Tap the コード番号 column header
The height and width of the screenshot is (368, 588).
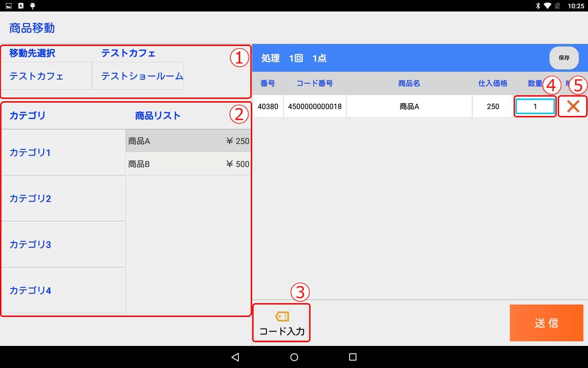pos(315,83)
